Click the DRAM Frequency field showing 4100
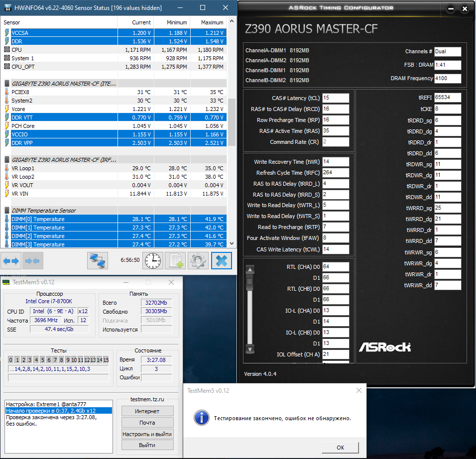 coord(448,78)
